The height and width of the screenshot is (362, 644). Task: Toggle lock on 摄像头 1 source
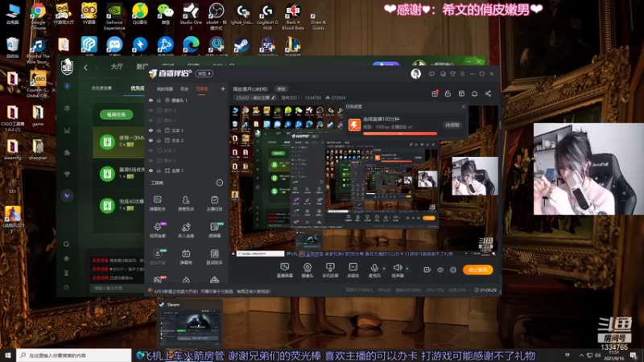click(159, 100)
